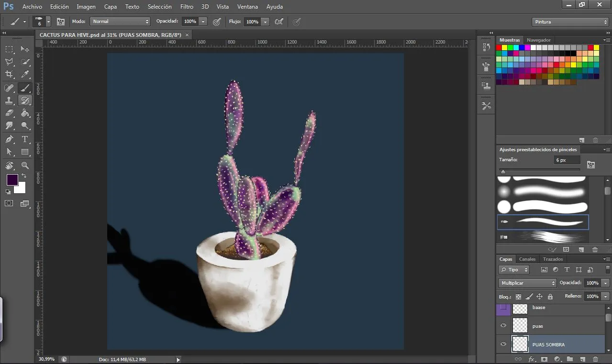
Task: Select the Clone Stamp tool
Action: click(x=9, y=100)
